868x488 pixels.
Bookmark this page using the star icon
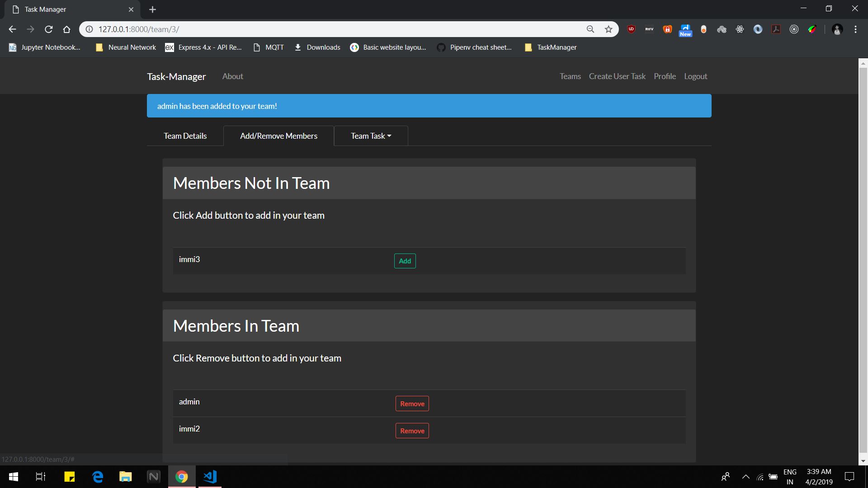click(x=609, y=29)
